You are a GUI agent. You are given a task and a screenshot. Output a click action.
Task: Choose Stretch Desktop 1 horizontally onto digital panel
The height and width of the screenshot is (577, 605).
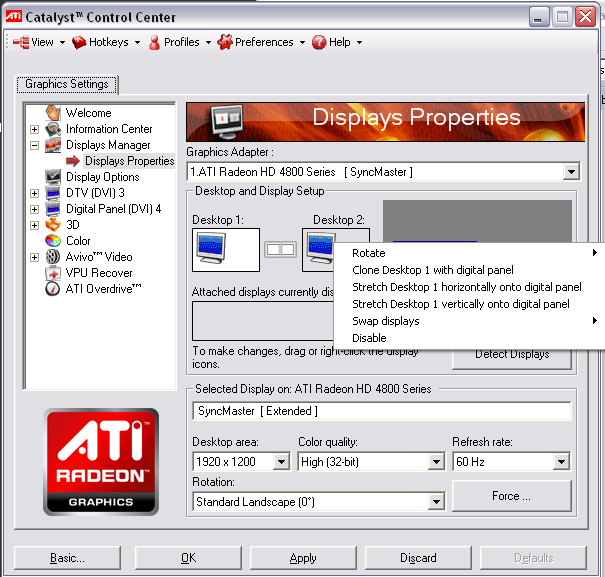coord(469,287)
